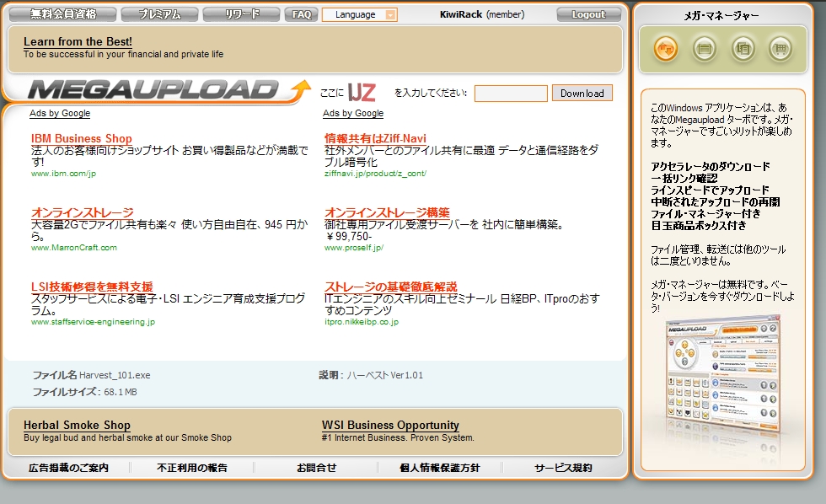This screenshot has width=826, height=504.
Task: Open the '情報共有はZiff-Navi' ad
Action: pos(375,138)
